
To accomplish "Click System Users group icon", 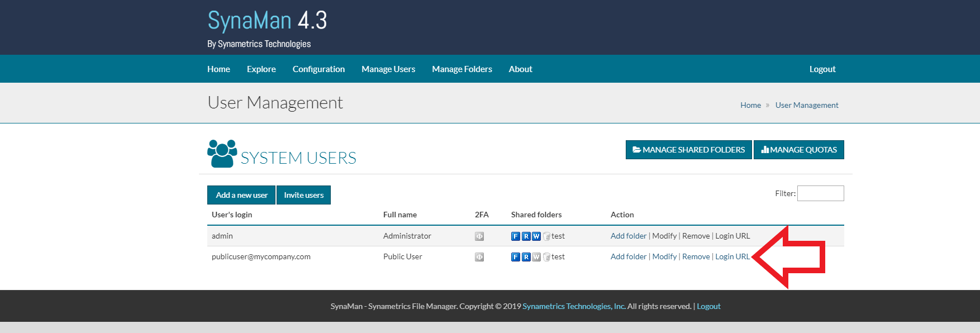I will click(x=222, y=154).
